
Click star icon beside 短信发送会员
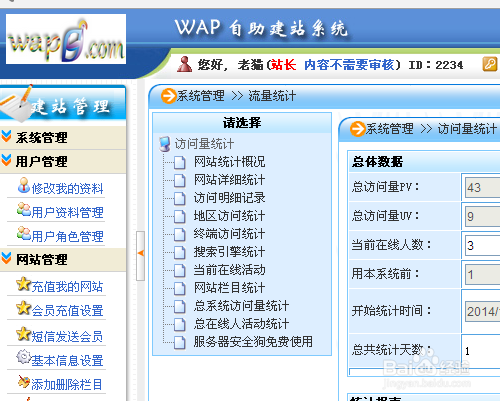point(23,334)
